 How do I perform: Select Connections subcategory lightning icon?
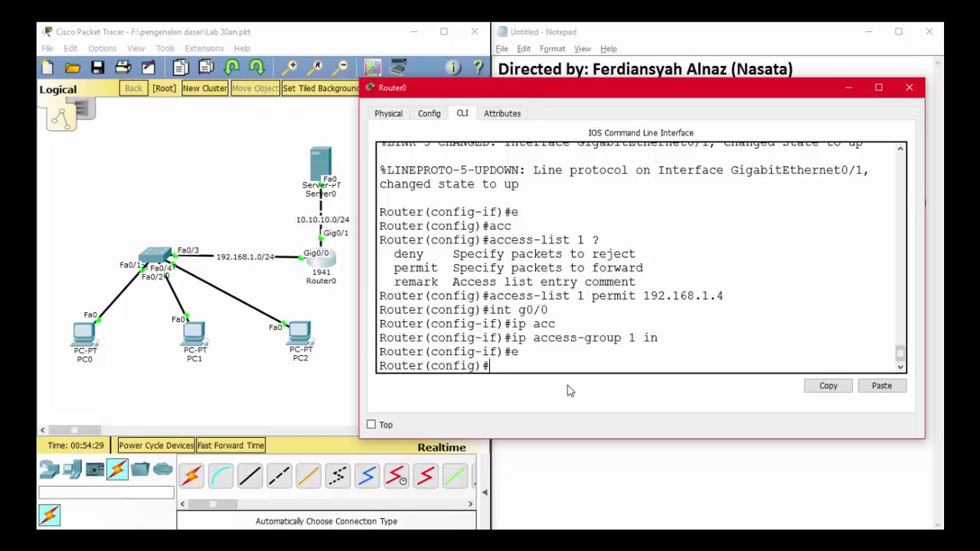pyautogui.click(x=50, y=515)
